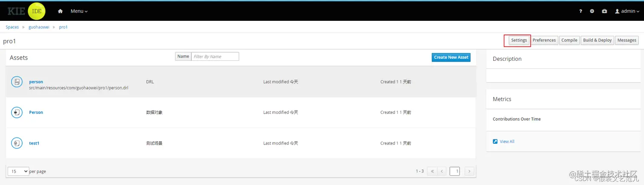
Task: Open the test1 test scenario asset
Action: (34, 143)
